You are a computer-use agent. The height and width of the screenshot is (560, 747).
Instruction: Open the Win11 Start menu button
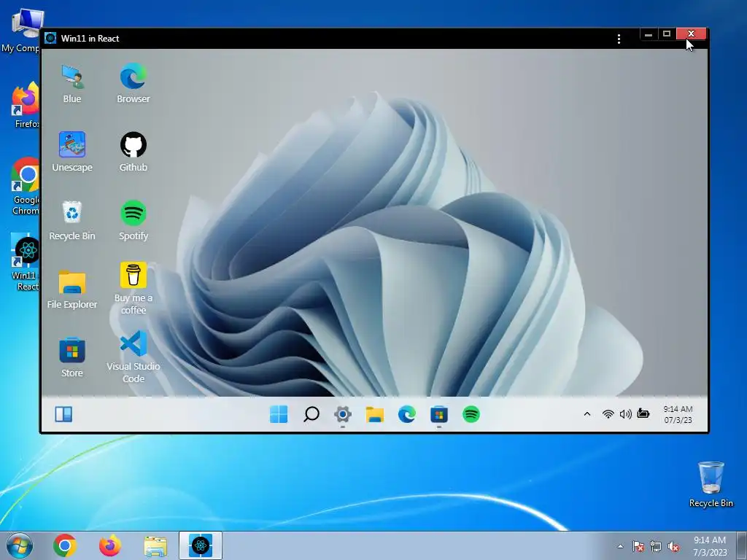(x=279, y=414)
